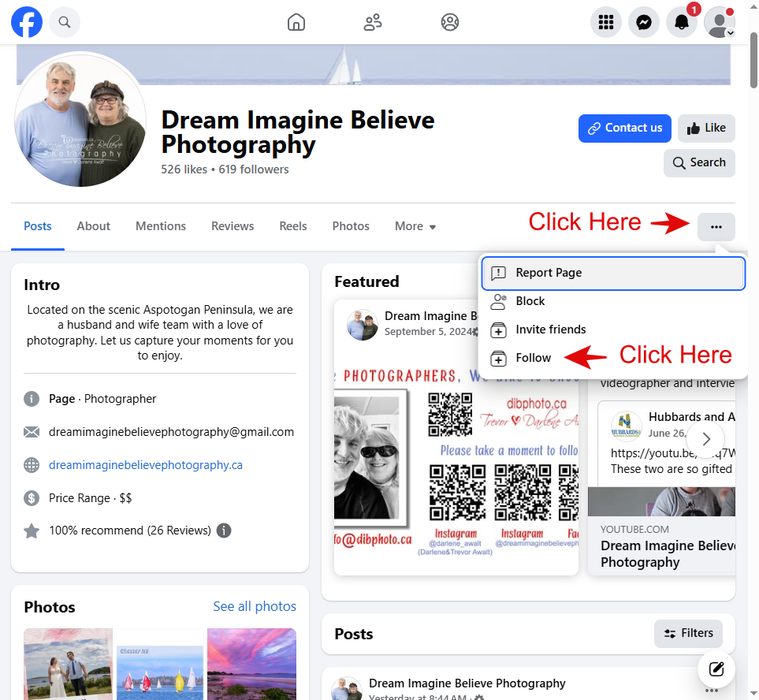Screen dimensions: 759x700
Task: Advance the Featured carousel with next arrow
Action: (x=706, y=439)
